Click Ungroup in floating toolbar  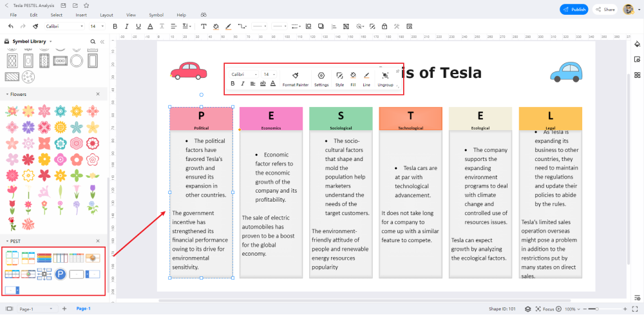(x=385, y=79)
